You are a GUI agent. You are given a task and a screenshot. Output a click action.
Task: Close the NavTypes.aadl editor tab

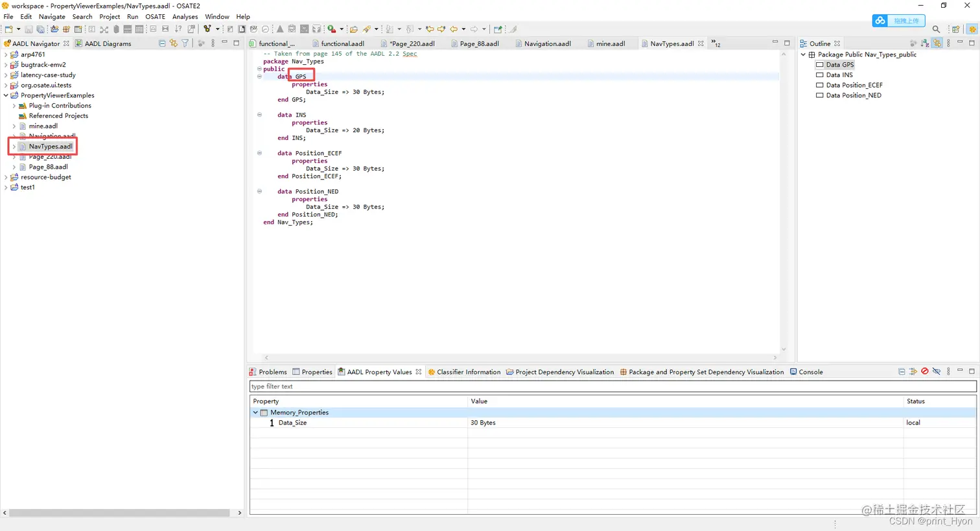click(x=701, y=43)
